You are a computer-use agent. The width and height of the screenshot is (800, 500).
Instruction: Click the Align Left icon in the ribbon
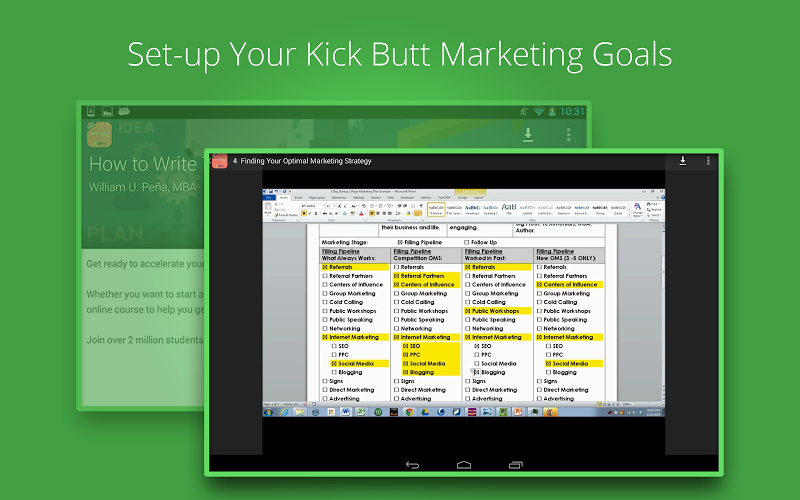point(371,213)
